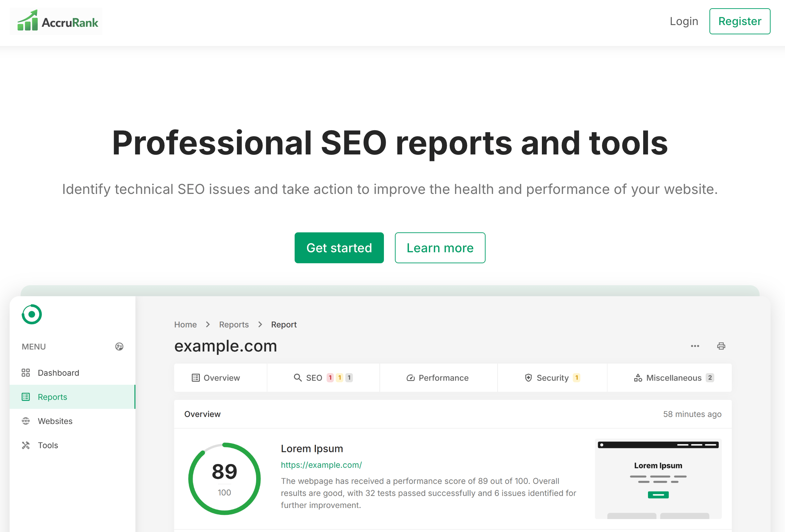Click the Register button
The width and height of the screenshot is (785, 532).
[740, 21]
